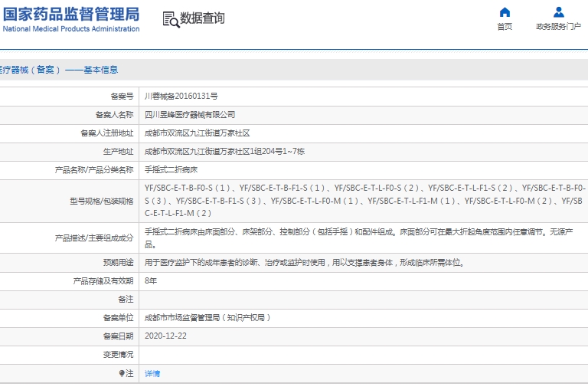The image size is (588, 390).
Task: Click the 首页 text label
Action: click(505, 27)
